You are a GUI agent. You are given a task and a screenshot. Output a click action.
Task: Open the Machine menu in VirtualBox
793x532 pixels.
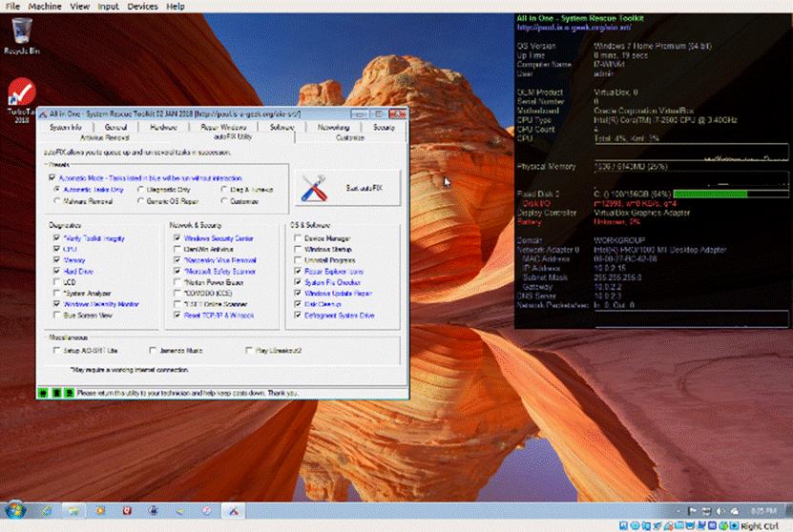(44, 6)
